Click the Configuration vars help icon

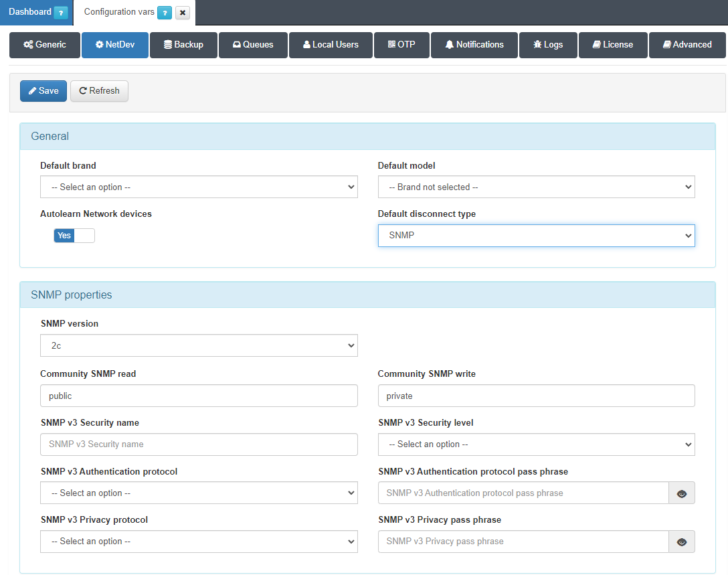165,13
